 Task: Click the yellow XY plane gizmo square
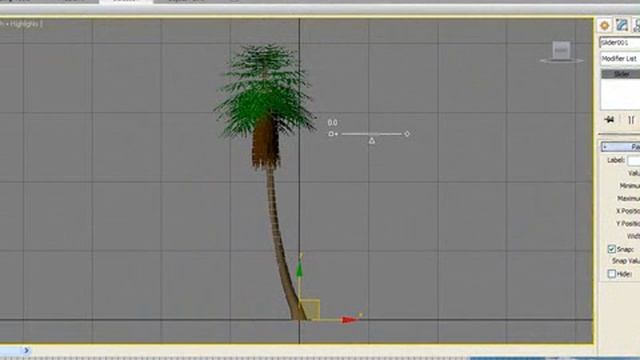pyautogui.click(x=310, y=309)
